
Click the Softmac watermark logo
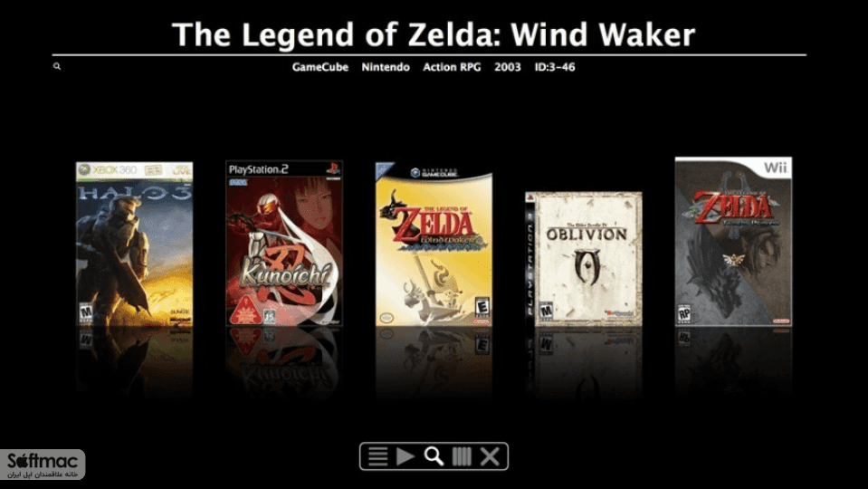[43, 464]
